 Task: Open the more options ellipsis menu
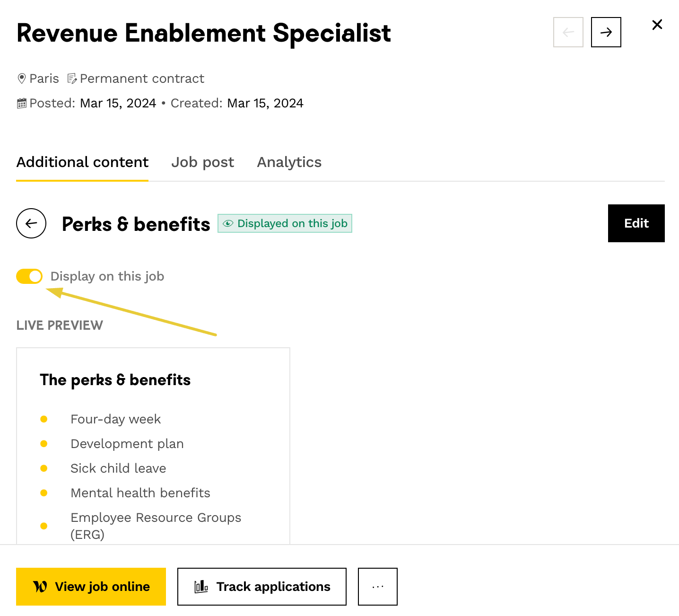[x=377, y=587]
